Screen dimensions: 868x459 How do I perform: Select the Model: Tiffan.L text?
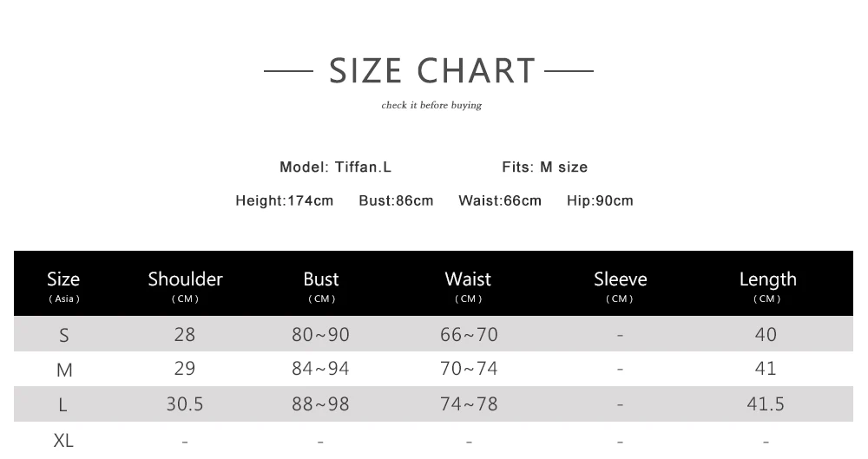point(335,167)
